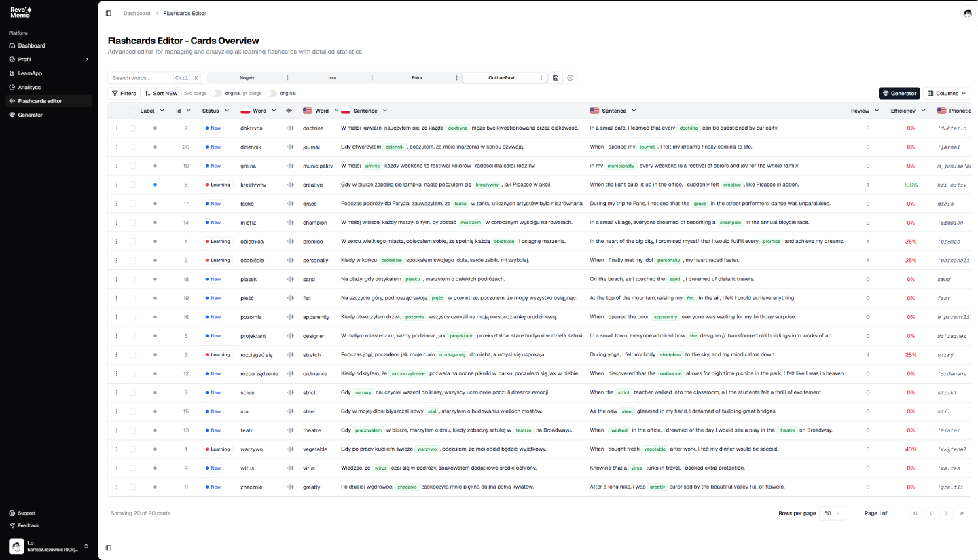Open the Rows per page selector
978x560 pixels.
[x=832, y=513]
